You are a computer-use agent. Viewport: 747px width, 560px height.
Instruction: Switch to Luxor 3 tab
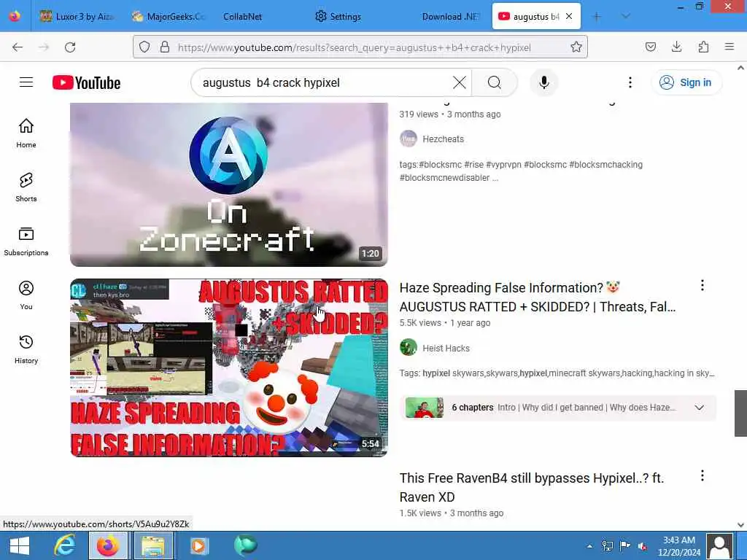(x=78, y=17)
